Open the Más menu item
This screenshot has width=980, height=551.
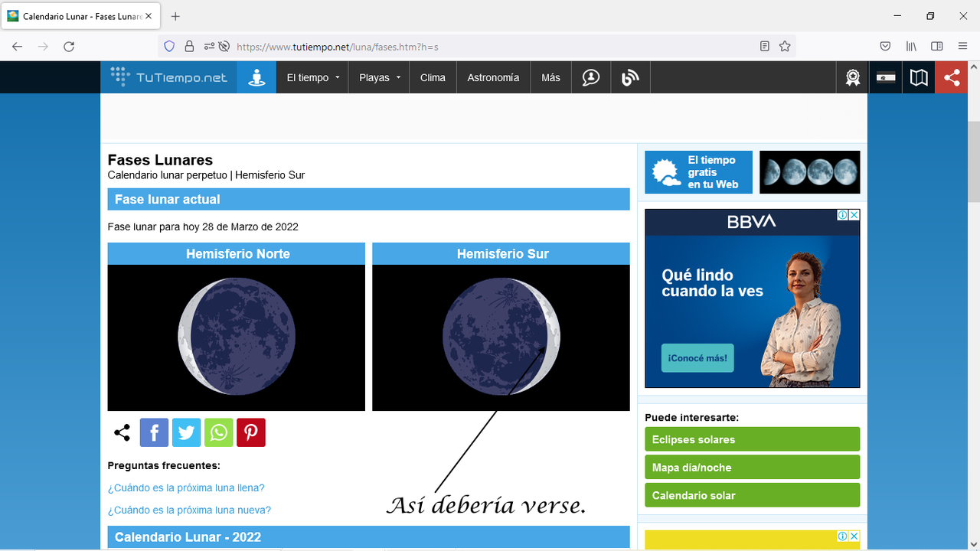point(550,77)
